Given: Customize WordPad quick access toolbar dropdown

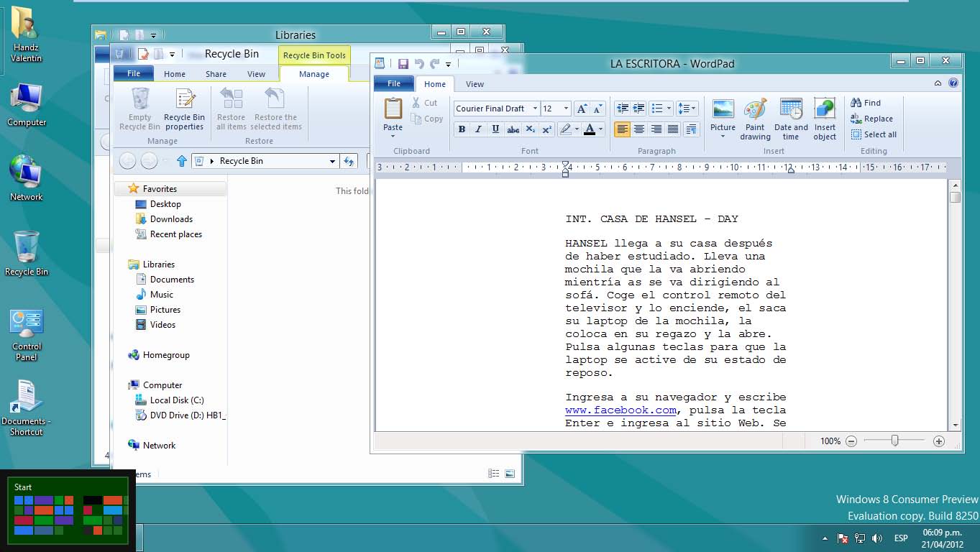Looking at the screenshot, I should [449, 64].
